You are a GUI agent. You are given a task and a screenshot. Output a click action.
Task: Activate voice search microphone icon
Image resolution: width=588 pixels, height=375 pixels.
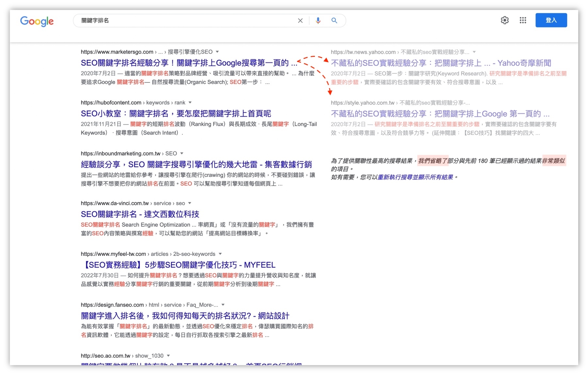[x=317, y=20]
